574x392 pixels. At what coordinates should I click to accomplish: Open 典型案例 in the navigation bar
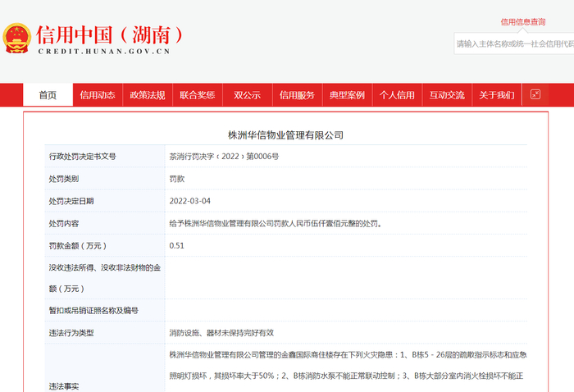pos(347,95)
